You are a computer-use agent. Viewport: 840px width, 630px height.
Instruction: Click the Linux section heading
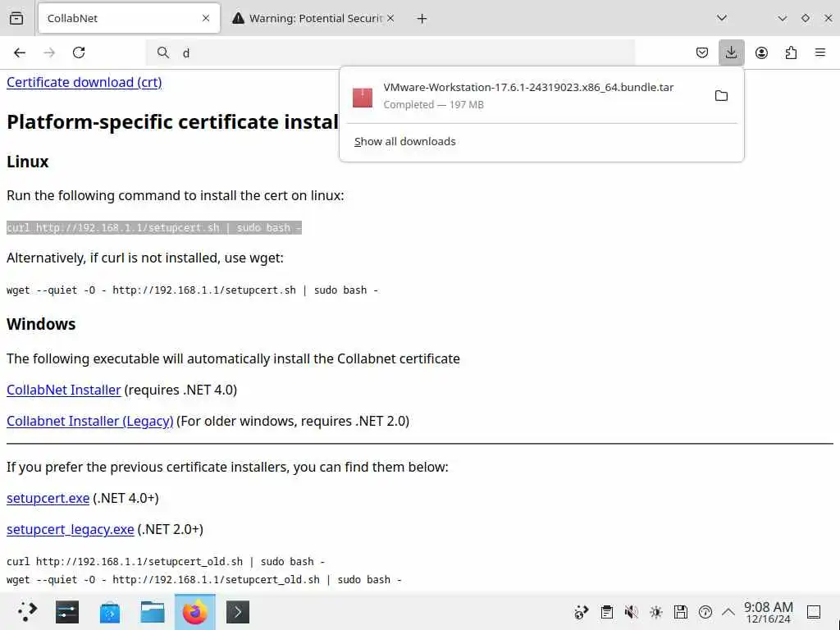pos(27,162)
